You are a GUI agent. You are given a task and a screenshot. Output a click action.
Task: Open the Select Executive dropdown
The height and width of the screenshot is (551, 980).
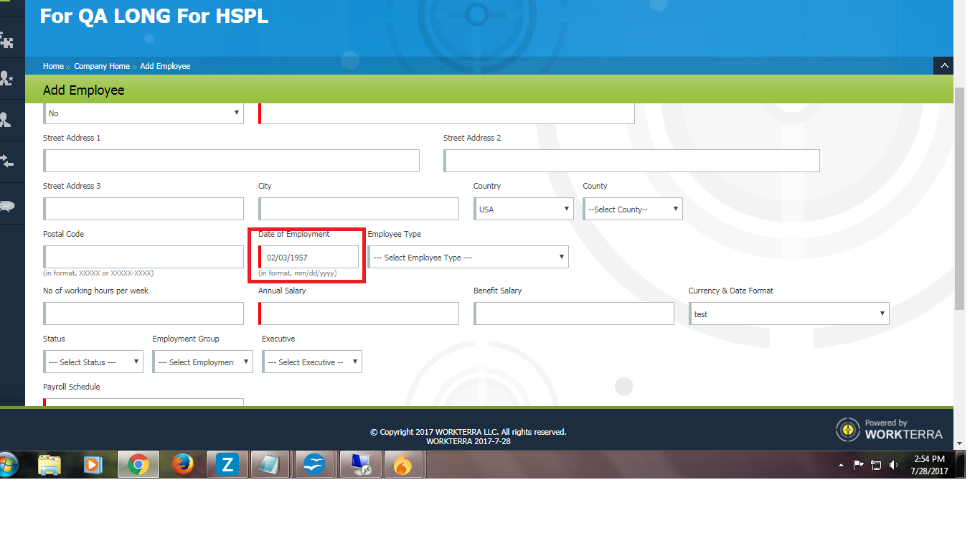[311, 362]
